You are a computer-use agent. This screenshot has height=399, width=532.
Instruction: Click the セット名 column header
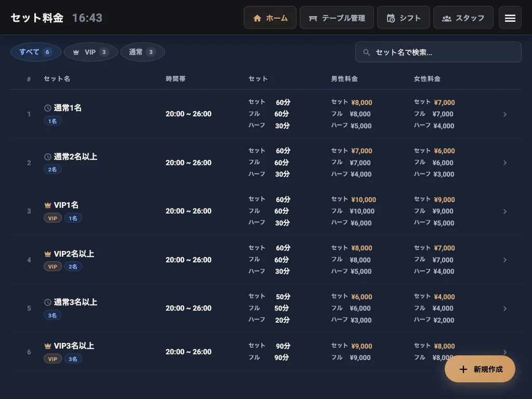pyautogui.click(x=57, y=79)
